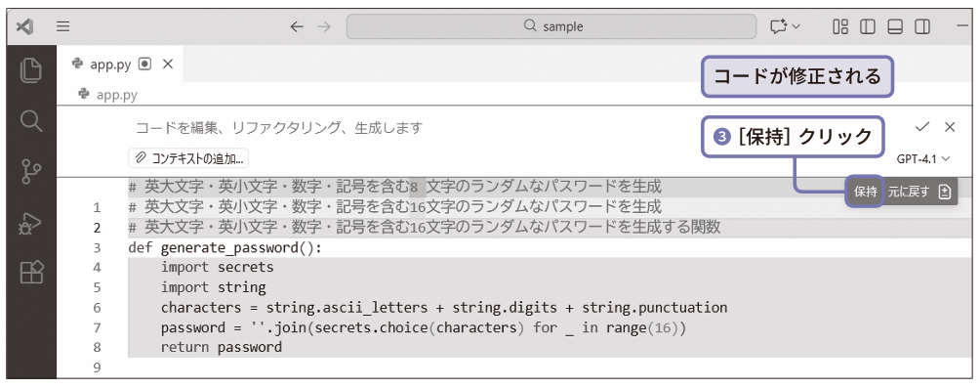Image resolution: width=980 pixels, height=388 pixels.
Task: Open the Copilot chat icon
Action: click(778, 27)
